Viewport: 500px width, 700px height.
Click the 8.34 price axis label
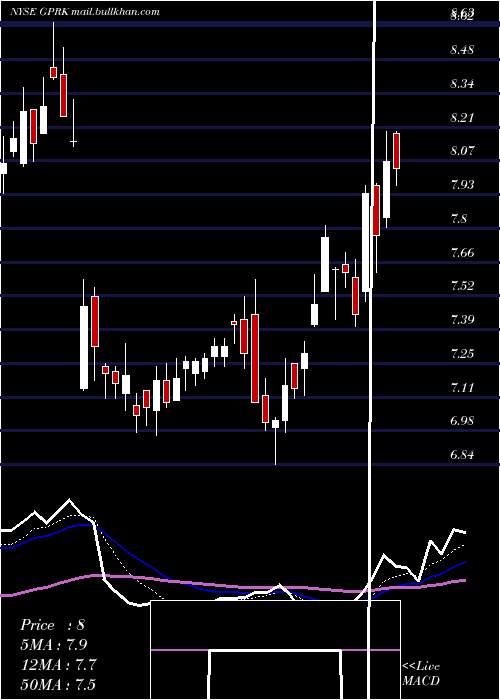pos(462,83)
